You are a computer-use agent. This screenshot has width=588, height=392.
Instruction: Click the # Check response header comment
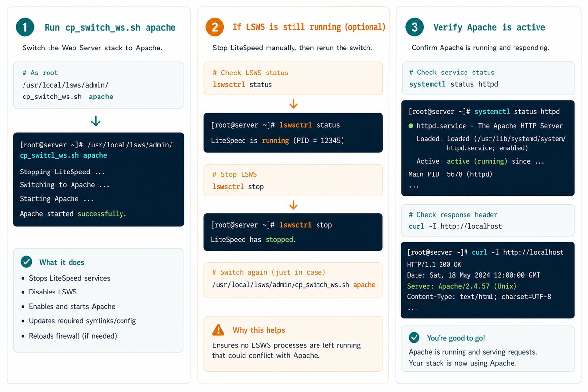[x=453, y=215]
